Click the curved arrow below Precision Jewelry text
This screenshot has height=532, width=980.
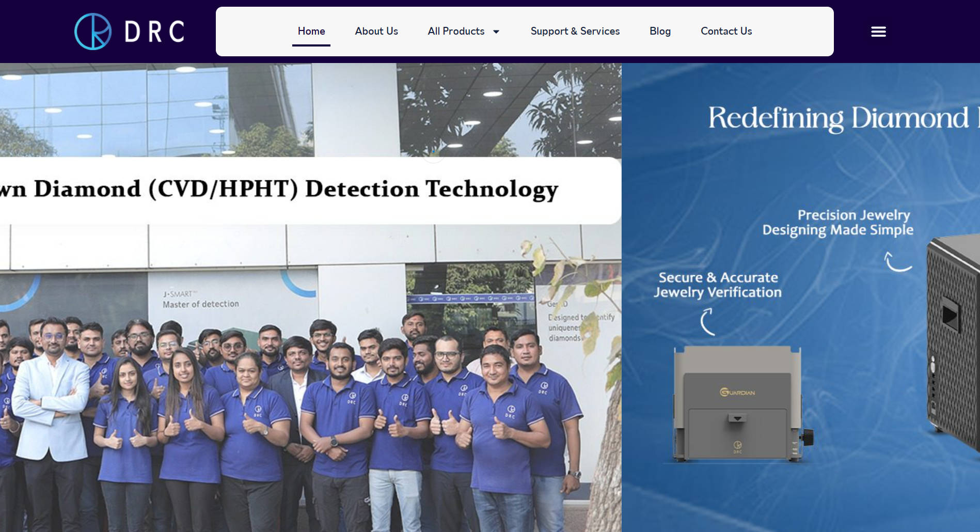tap(897, 262)
